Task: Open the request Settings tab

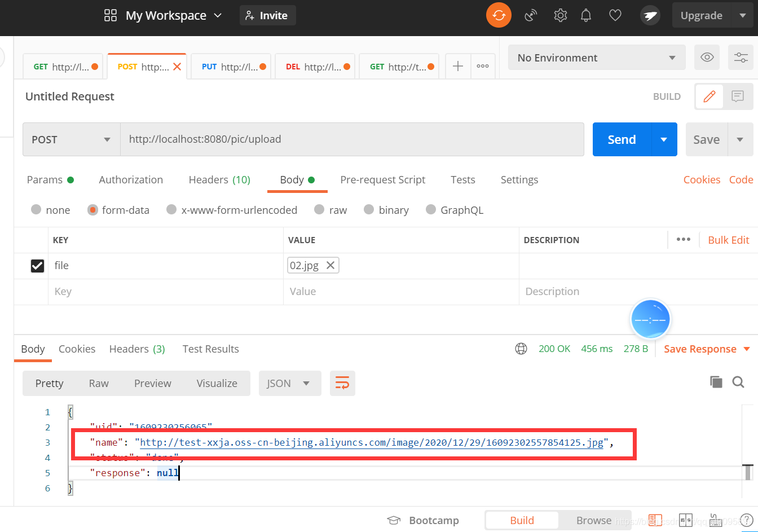Action: point(519,179)
